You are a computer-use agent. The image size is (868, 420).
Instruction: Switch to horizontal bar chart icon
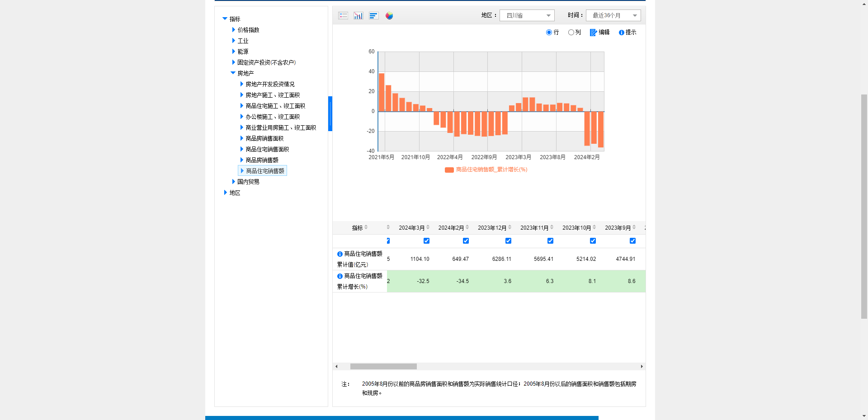click(x=373, y=16)
